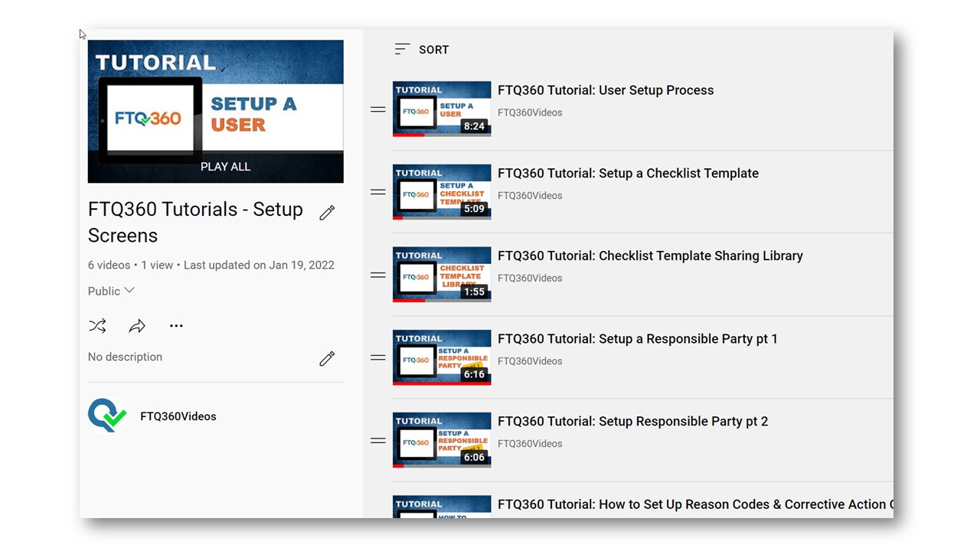Open video titled User Setup Process
This screenshot has height=551, width=980.
(x=606, y=90)
